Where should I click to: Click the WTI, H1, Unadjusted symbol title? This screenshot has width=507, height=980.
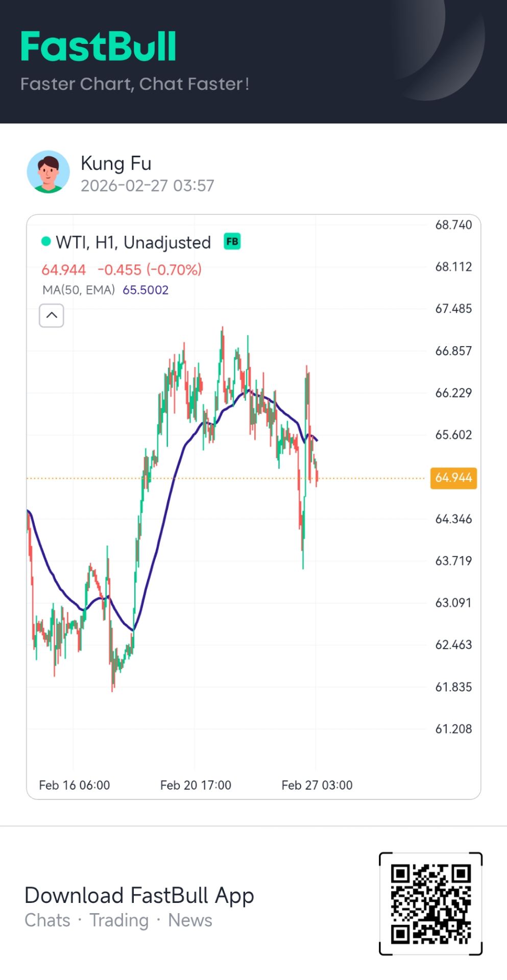133,242
